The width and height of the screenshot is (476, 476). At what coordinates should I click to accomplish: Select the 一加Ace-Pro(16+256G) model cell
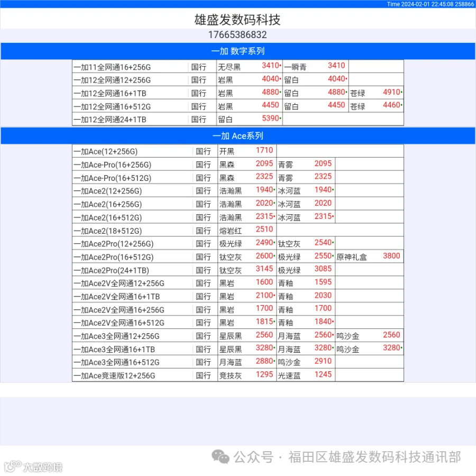133,164
